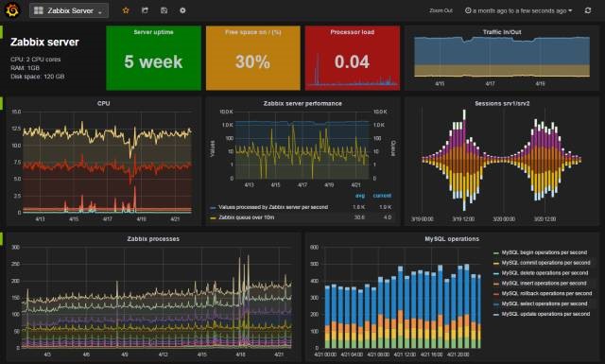Toggle Zabbix queue over 10m legend series
Viewport: 605px width, 364px height.
[246, 217]
